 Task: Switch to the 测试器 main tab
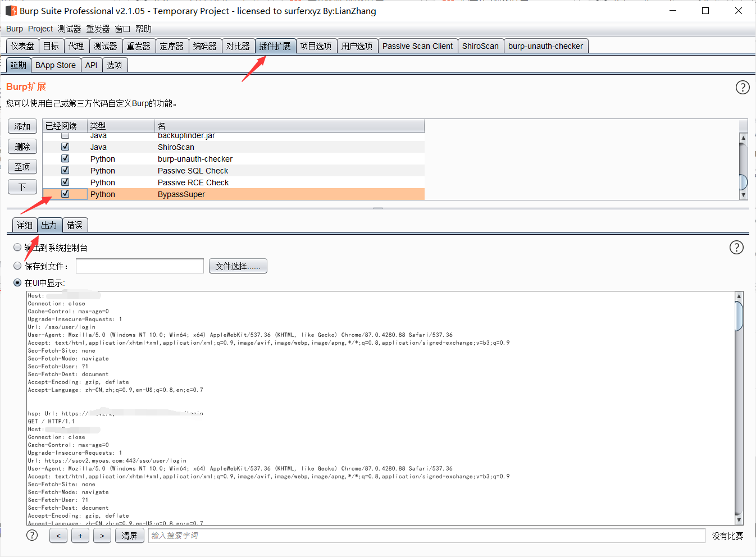105,46
